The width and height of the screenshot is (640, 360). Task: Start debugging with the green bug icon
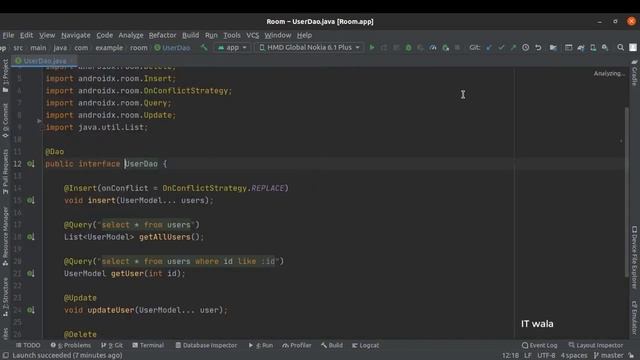click(408, 48)
